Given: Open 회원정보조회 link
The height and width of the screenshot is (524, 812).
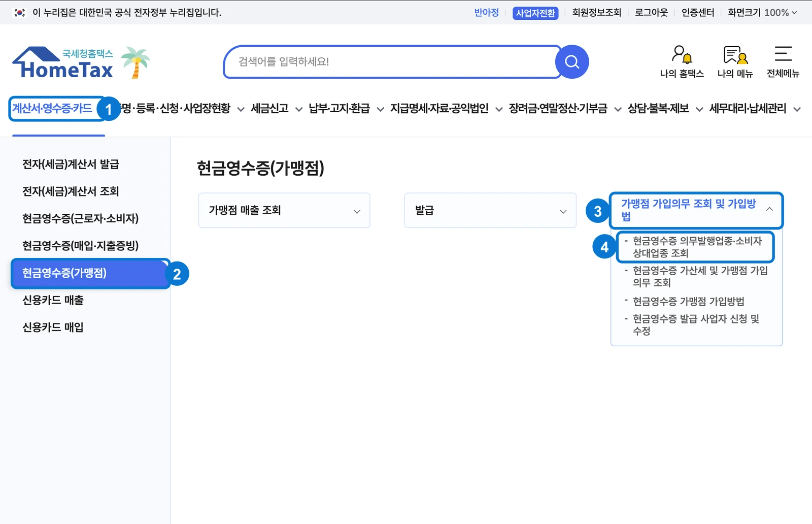Looking at the screenshot, I should (x=596, y=13).
